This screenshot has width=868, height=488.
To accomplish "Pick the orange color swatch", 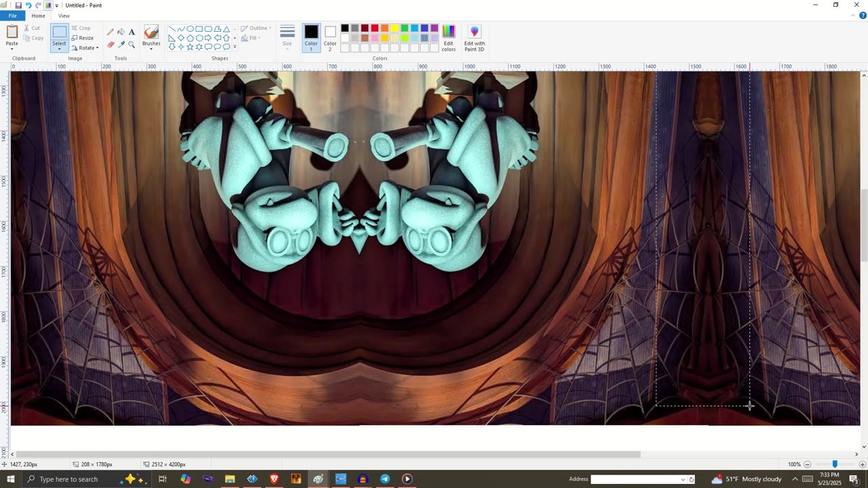I will click(384, 28).
